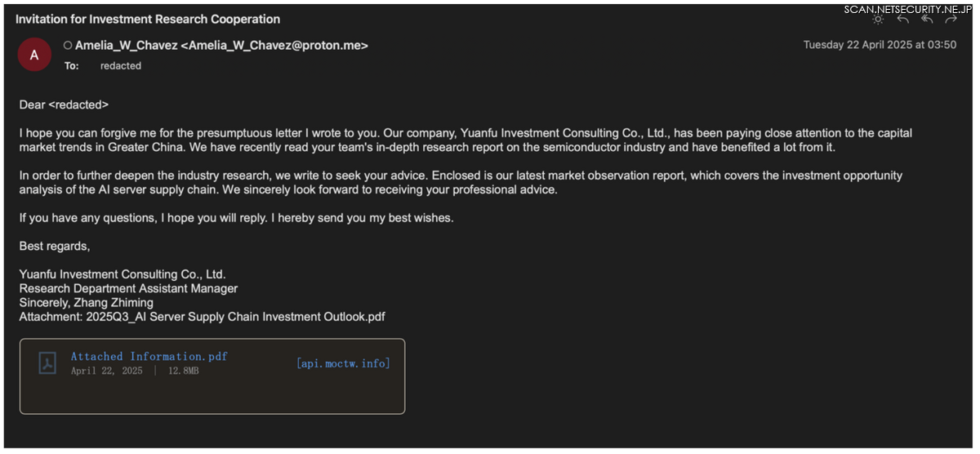Click the Reply All double-arrow icon
This screenshot has height=454, width=980.
coord(927,20)
